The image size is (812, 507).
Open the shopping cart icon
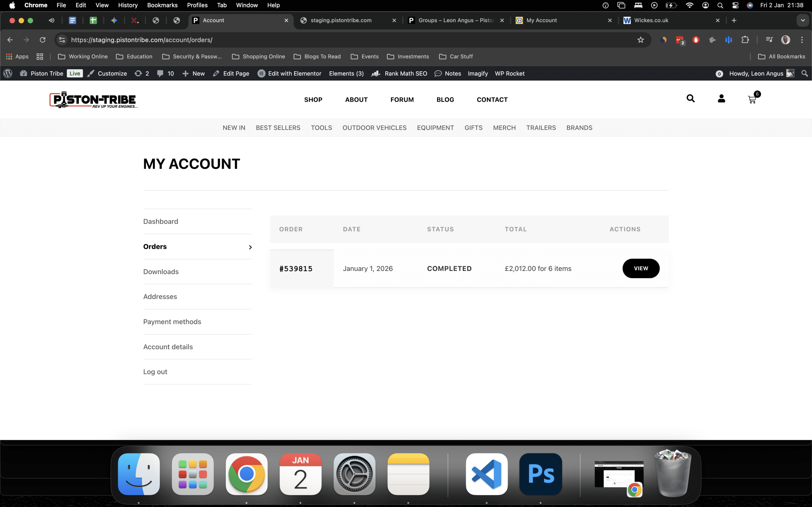[752, 99]
